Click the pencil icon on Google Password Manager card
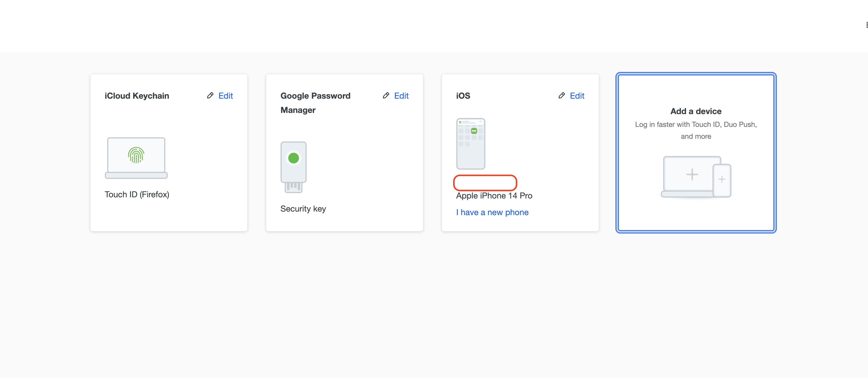 pyautogui.click(x=386, y=95)
